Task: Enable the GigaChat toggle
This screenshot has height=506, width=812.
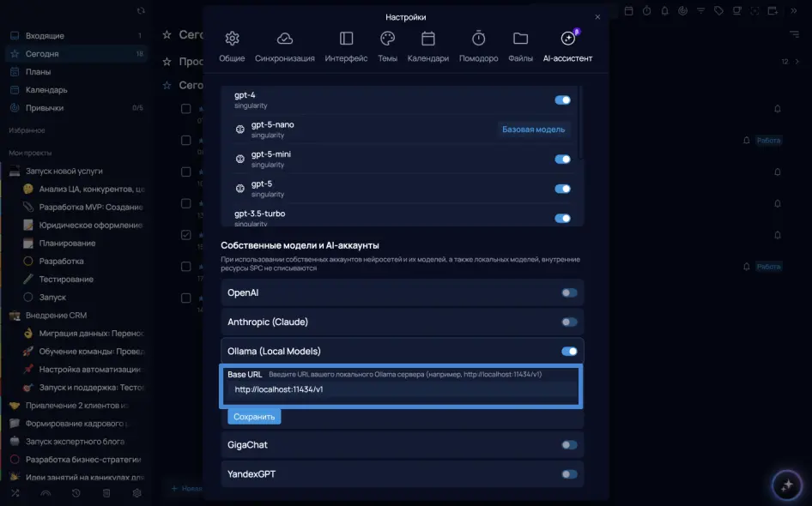Action: pyautogui.click(x=569, y=445)
